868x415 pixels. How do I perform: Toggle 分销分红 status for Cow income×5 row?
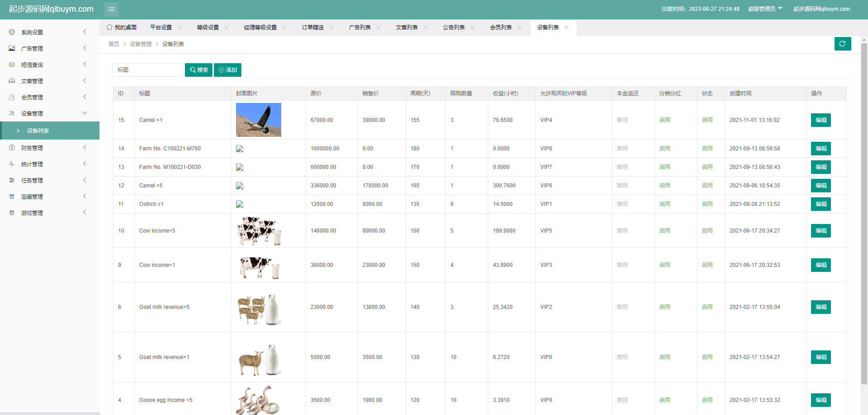665,231
